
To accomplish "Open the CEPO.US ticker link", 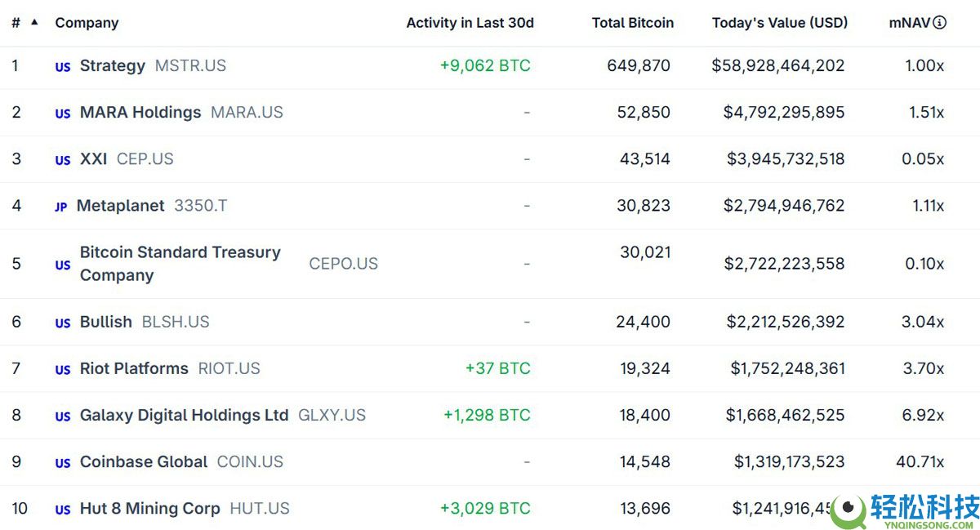I will point(343,264).
